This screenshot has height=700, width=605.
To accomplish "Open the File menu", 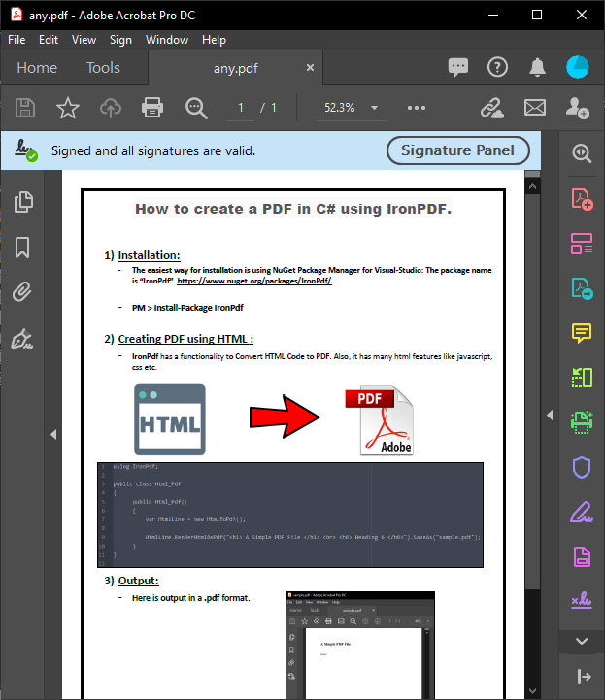I will click(x=17, y=40).
